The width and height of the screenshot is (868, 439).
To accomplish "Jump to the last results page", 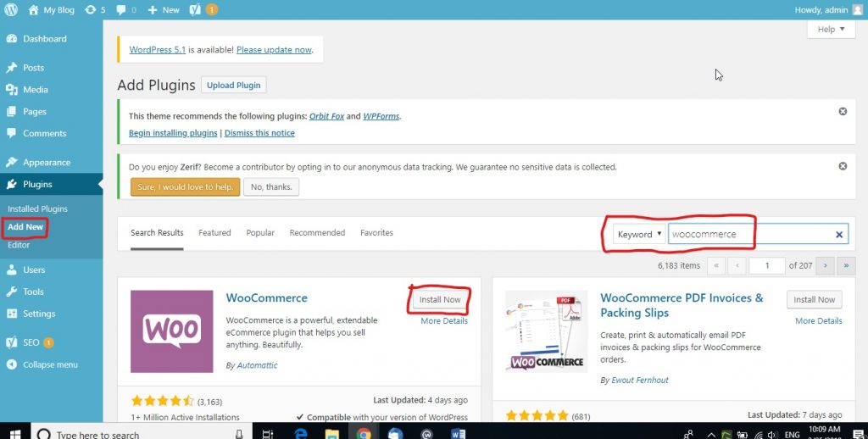I will pos(846,266).
